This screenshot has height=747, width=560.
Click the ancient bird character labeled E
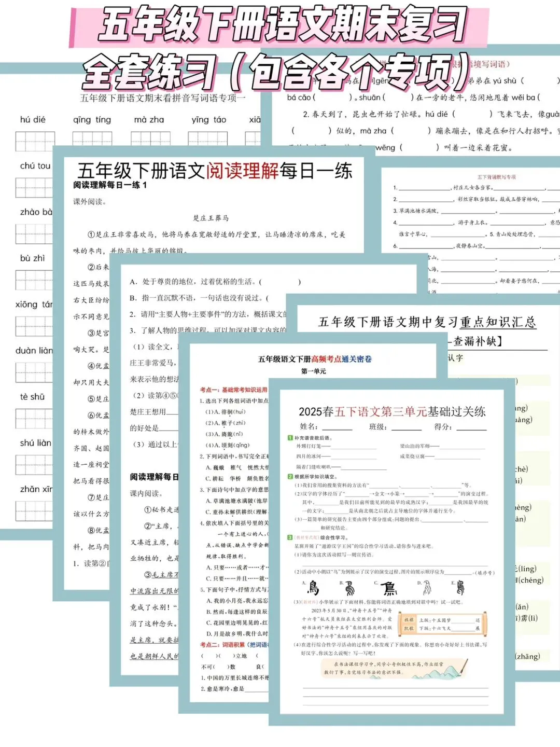pos(460,588)
